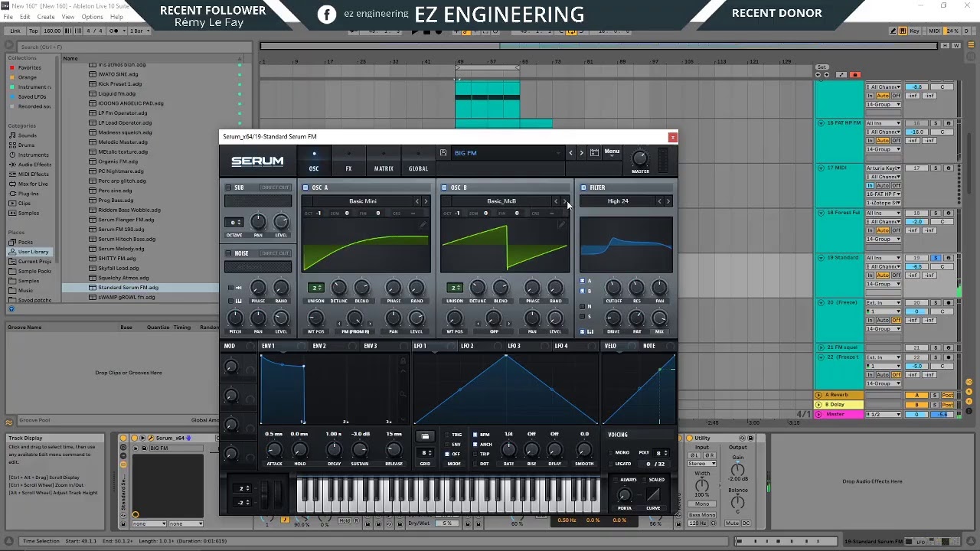980x551 pixels.
Task: Select the previous OSC B wavetable
Action: (x=557, y=201)
